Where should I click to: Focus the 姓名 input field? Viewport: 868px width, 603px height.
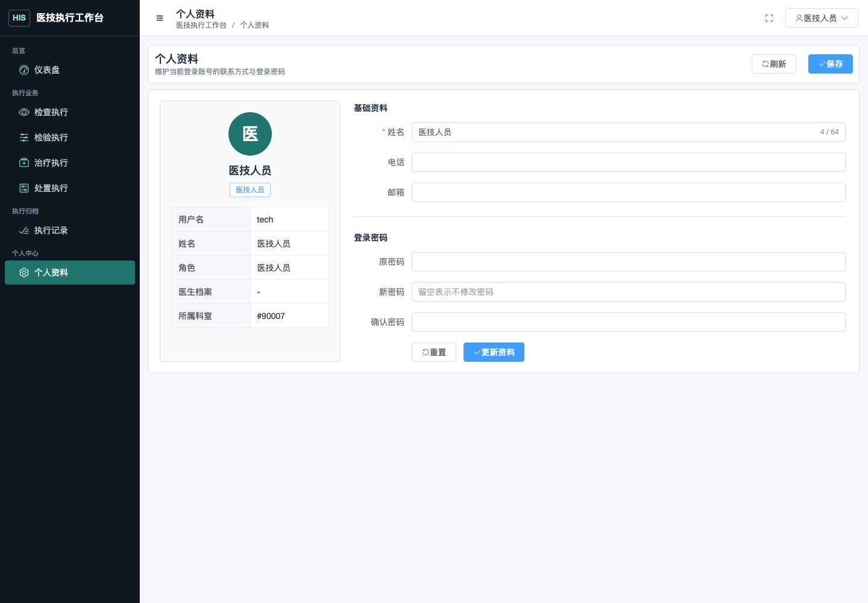[x=629, y=132]
